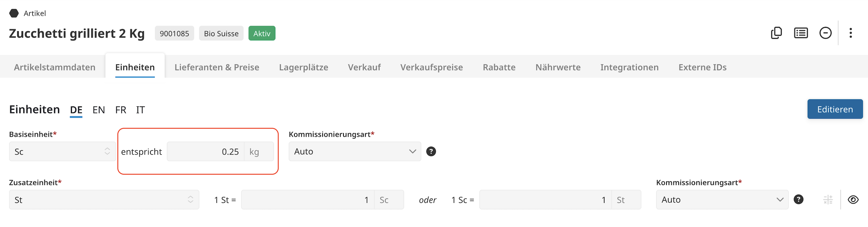Click help icon beside first Kommissionierungsart

[x=431, y=151]
